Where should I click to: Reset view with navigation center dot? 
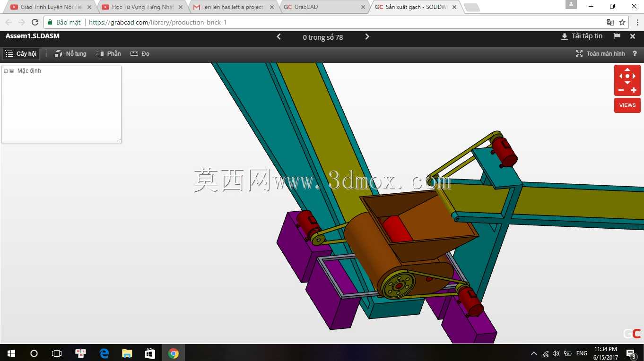(x=627, y=76)
